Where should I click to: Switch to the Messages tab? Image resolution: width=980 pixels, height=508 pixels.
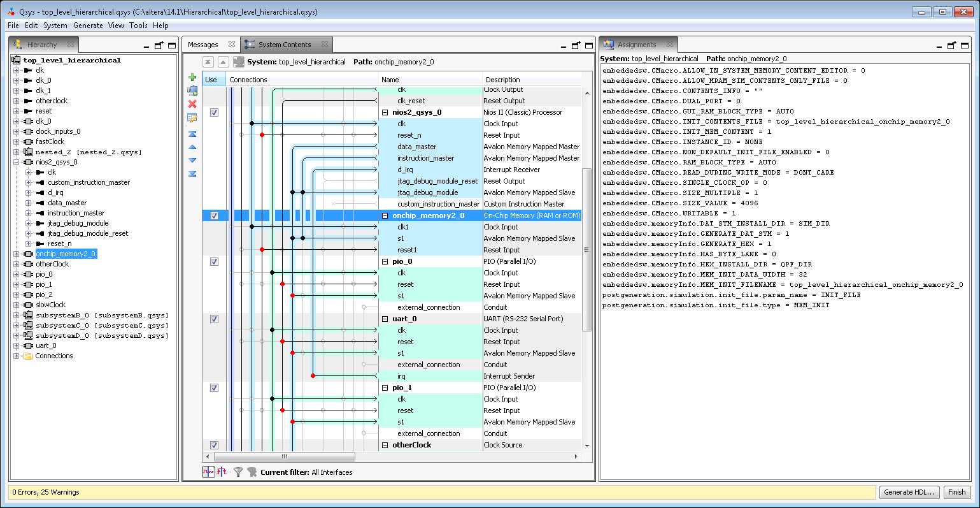204,45
